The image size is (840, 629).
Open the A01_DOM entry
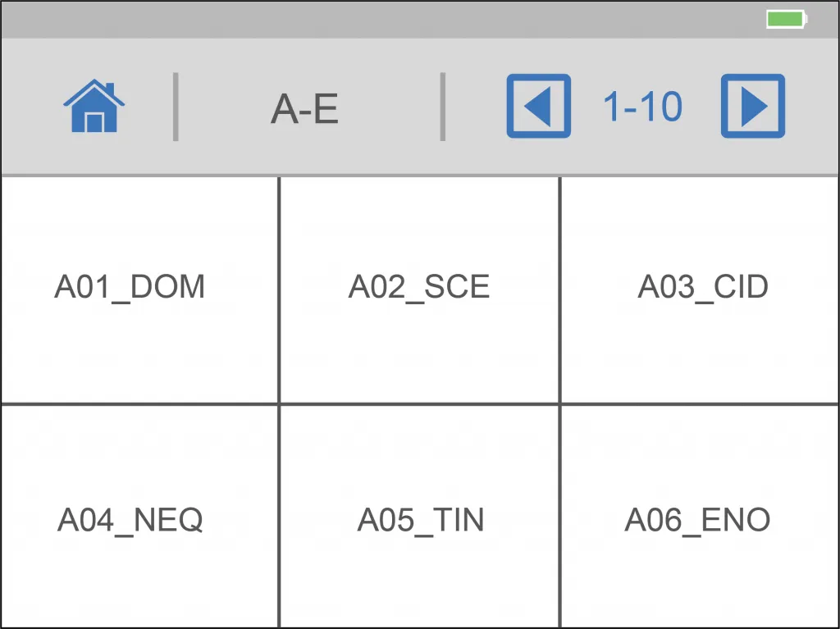click(139, 289)
